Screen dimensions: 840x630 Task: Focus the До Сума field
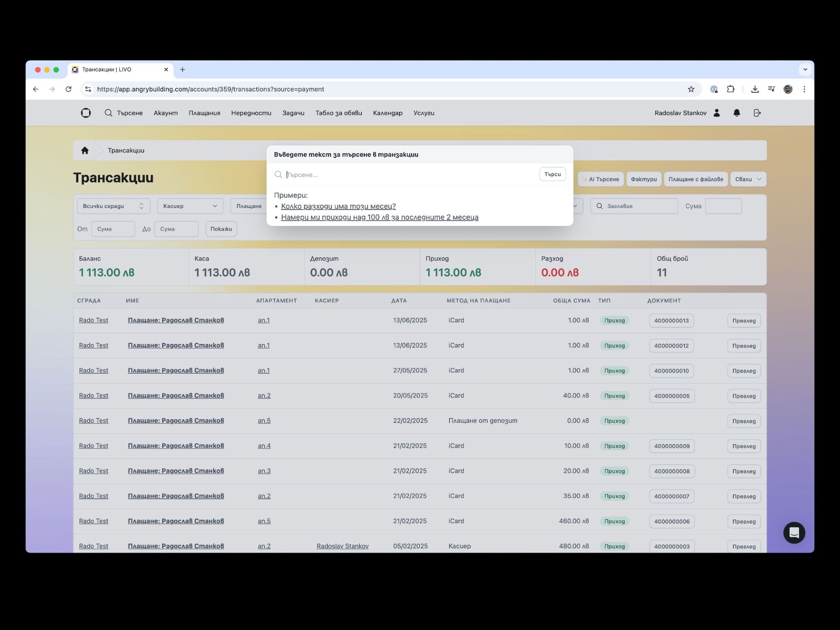176,229
